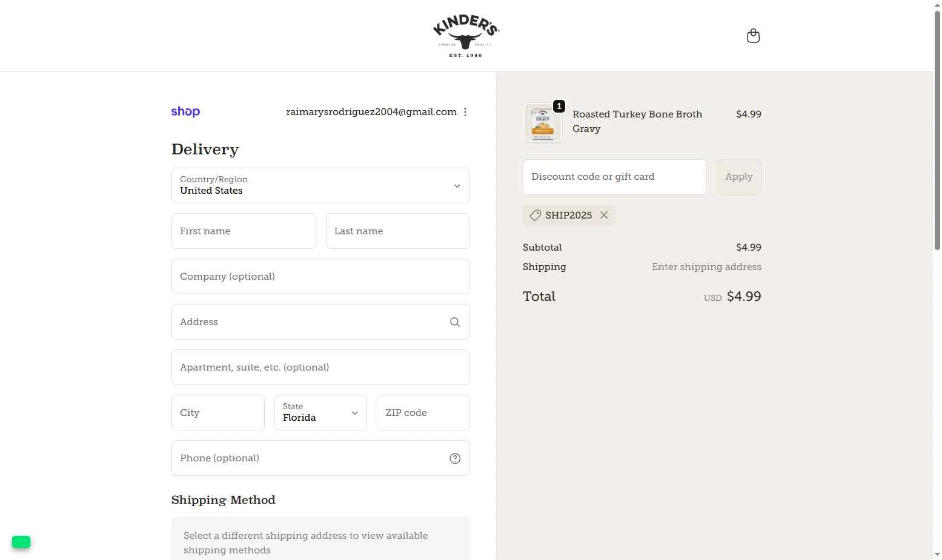The height and width of the screenshot is (560, 942).
Task: Select the Apartment, suite, etc. field
Action: 320,367
